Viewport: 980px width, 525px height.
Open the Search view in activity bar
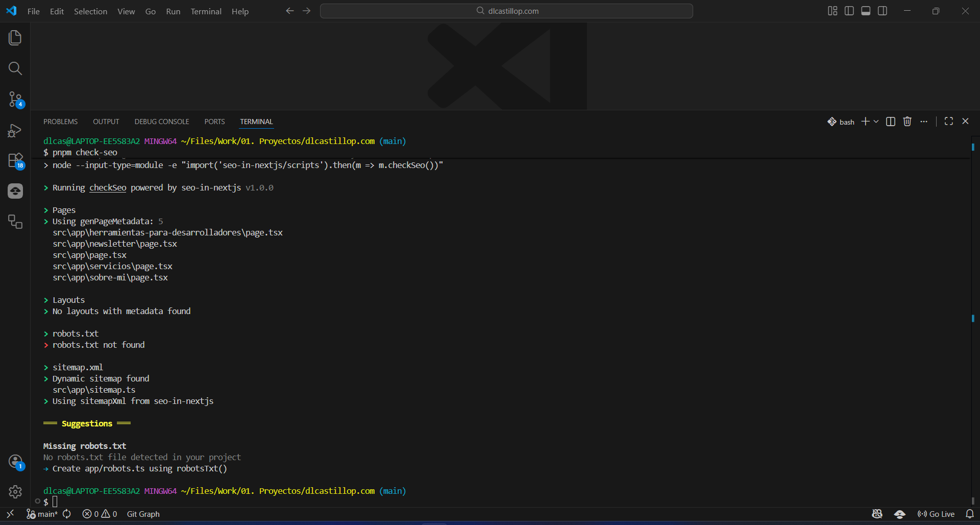[x=15, y=68]
